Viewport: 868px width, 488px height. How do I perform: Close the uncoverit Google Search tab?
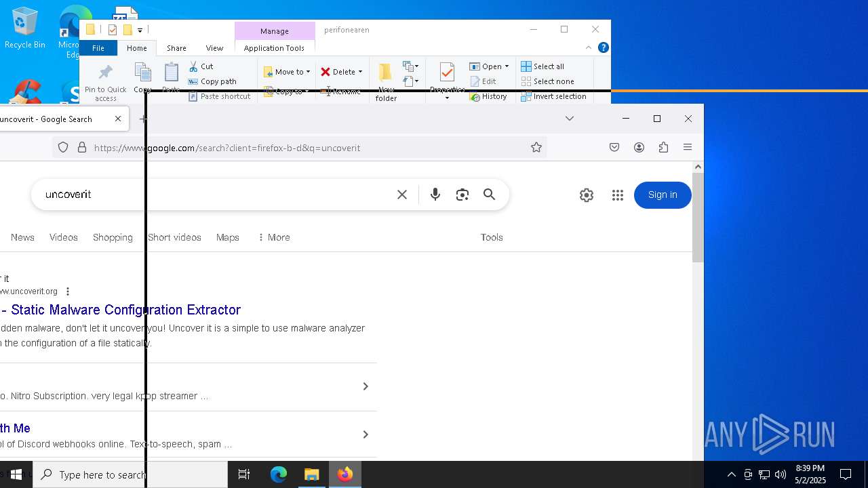click(x=118, y=119)
